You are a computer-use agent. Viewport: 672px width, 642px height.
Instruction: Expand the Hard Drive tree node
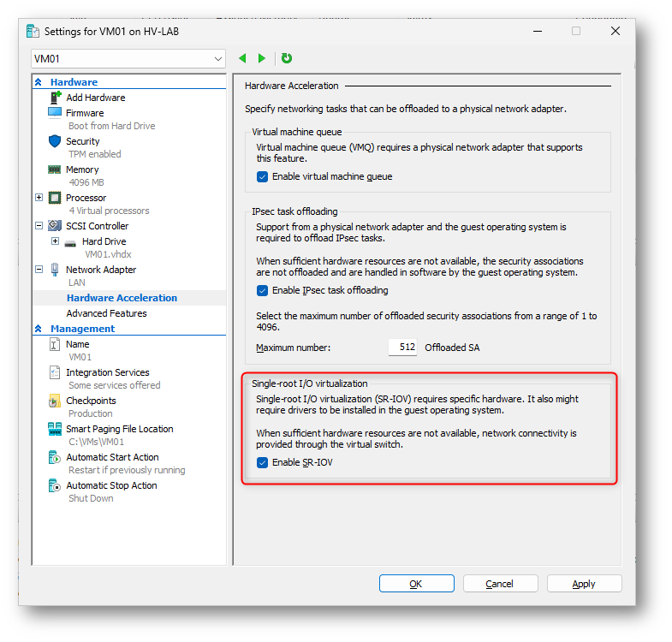point(56,241)
